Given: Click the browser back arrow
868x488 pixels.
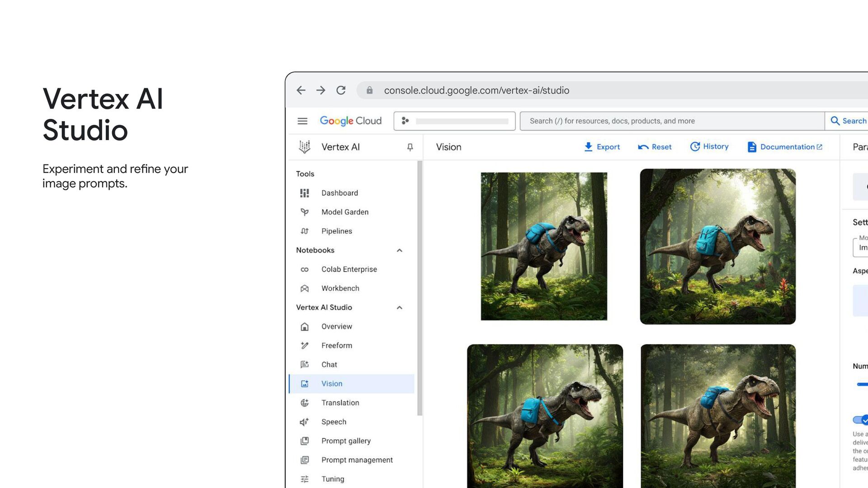Looking at the screenshot, I should pos(301,90).
